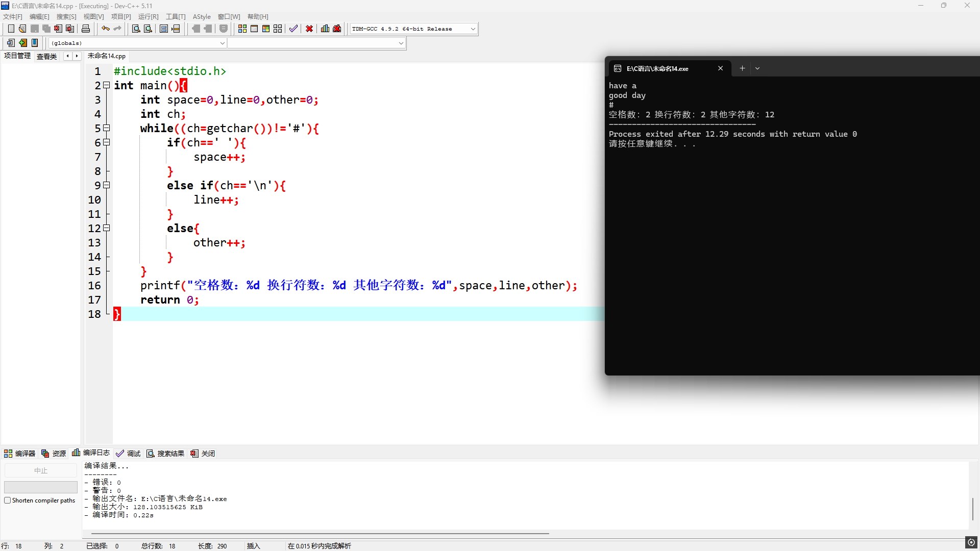Open the TDM-GCC compiler selection dropdown
This screenshot has width=980, height=551.
[x=473, y=29]
